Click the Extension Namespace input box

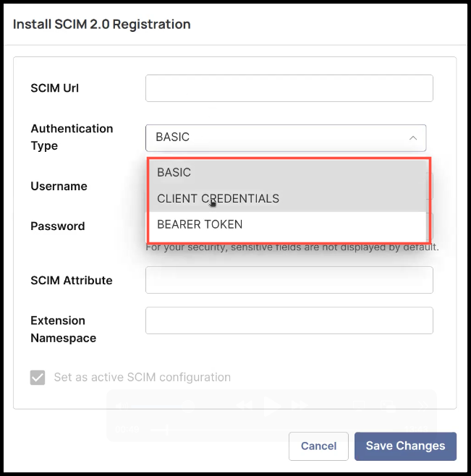coord(289,320)
